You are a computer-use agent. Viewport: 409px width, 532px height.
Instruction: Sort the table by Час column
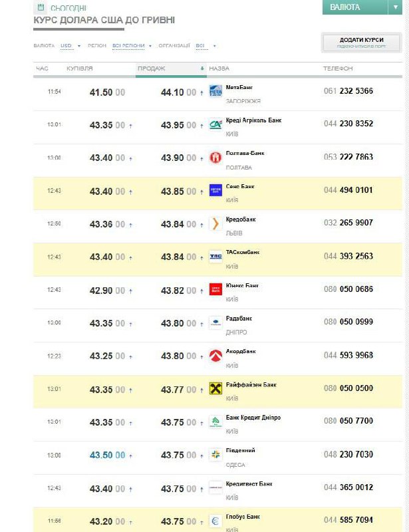pyautogui.click(x=42, y=68)
